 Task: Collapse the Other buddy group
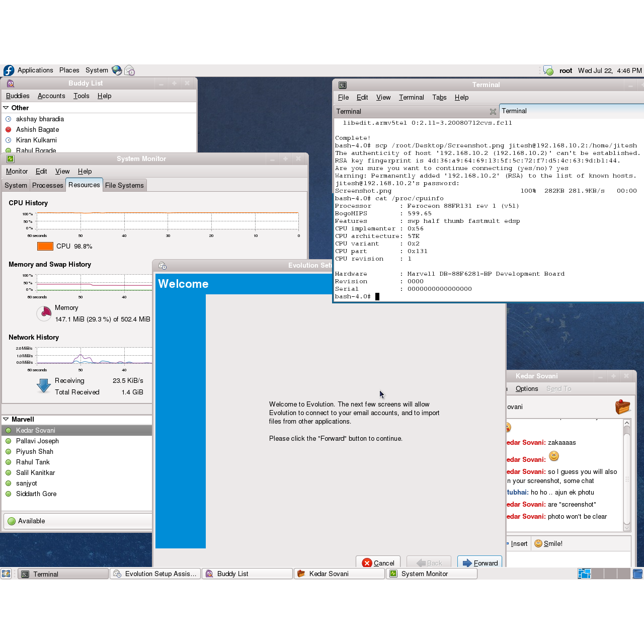click(x=5, y=108)
